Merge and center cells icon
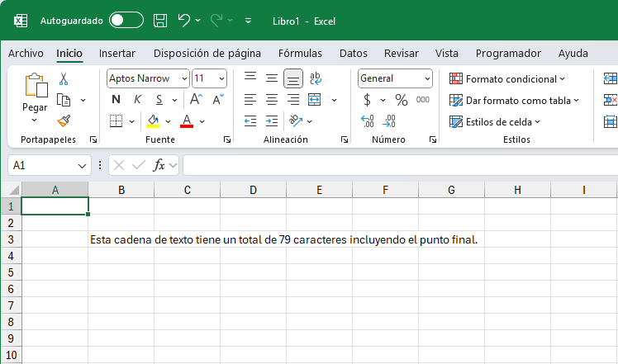This screenshot has height=364, width=618. tap(315, 100)
